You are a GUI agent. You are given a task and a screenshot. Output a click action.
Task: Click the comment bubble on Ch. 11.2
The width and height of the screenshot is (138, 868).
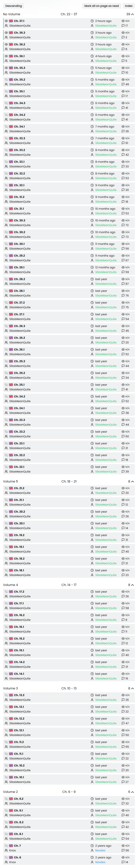[x=123, y=747]
